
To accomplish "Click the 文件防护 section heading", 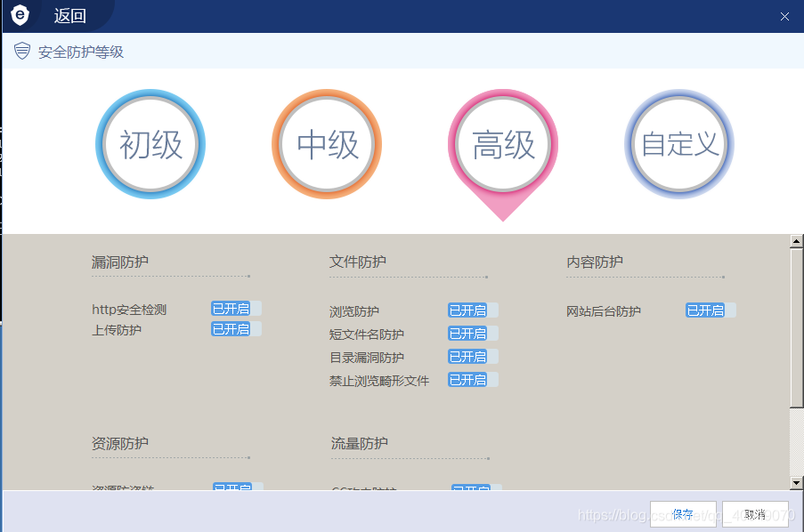I will click(x=357, y=262).
